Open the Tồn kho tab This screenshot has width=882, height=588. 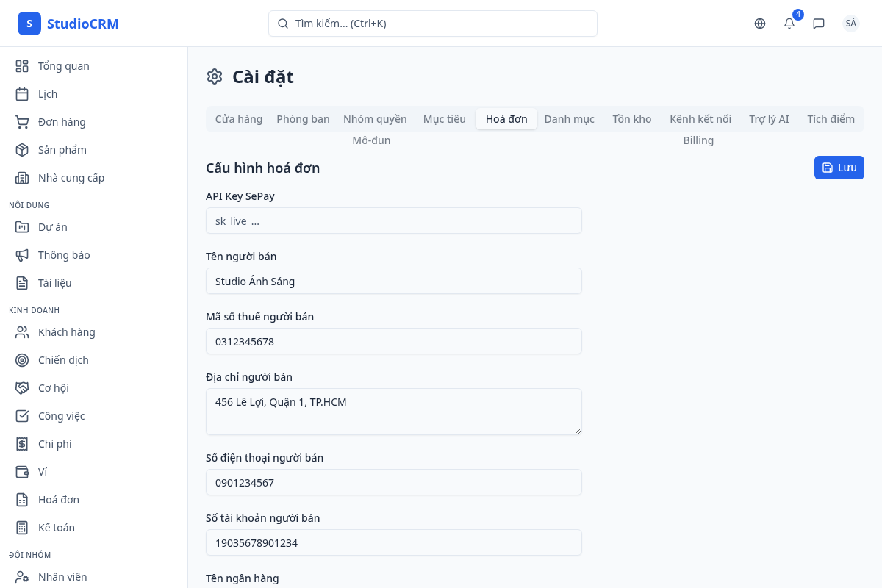tap(631, 119)
